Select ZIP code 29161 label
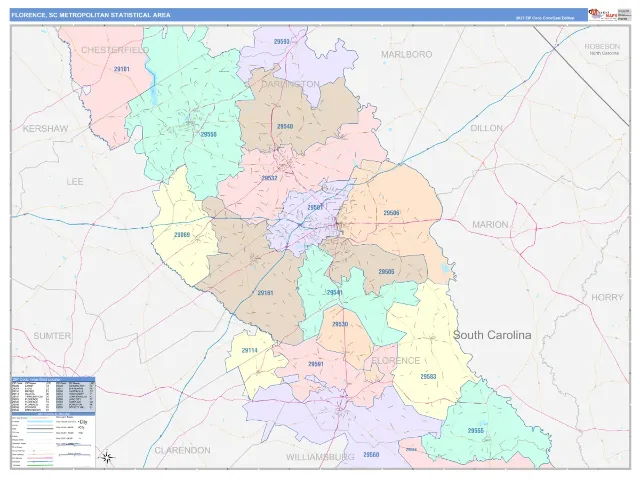Image resolution: width=640 pixels, height=480 pixels. 265,293
